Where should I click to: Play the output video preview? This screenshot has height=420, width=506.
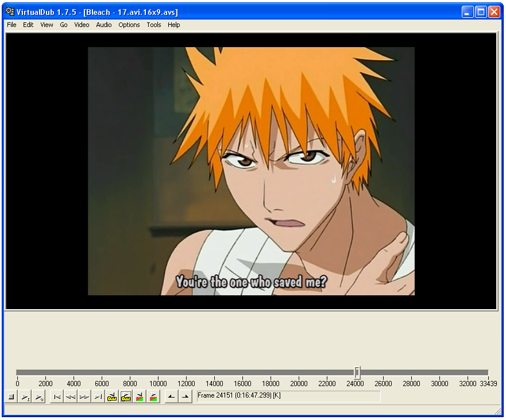point(38,397)
